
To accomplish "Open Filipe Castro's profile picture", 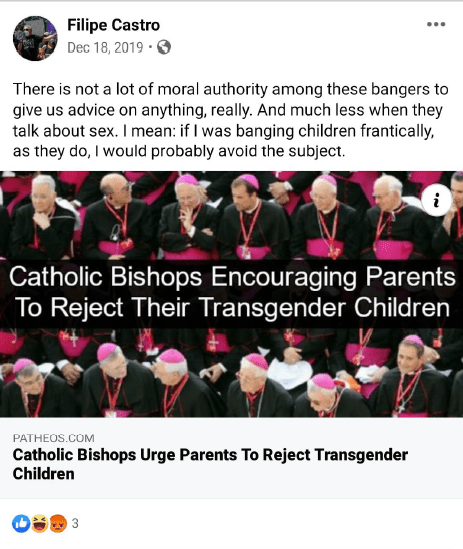I will [x=35, y=38].
